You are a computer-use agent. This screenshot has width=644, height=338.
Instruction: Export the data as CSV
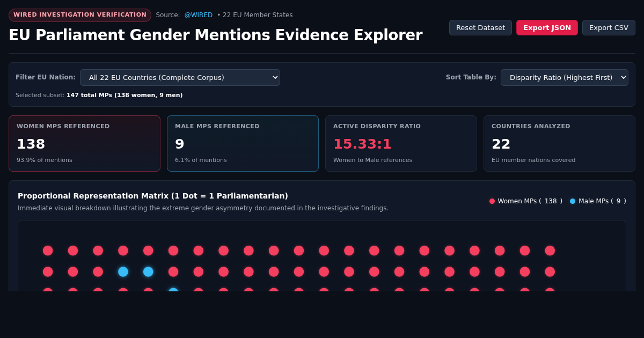[x=609, y=27]
